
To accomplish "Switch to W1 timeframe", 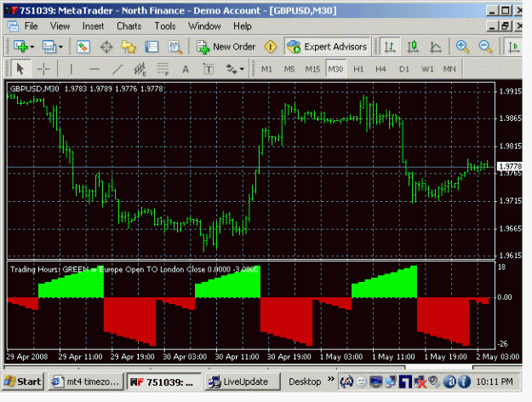I will click(x=427, y=69).
